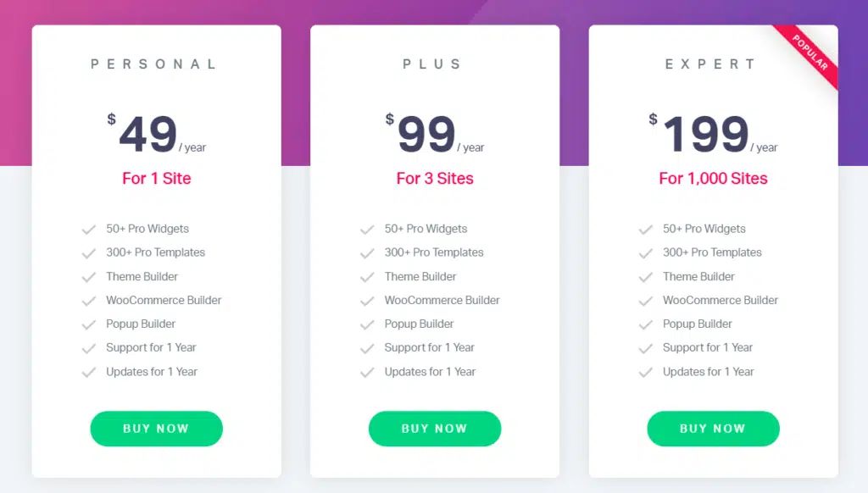The image size is (868, 493).
Task: Select the Plus plan title
Action: pos(433,64)
